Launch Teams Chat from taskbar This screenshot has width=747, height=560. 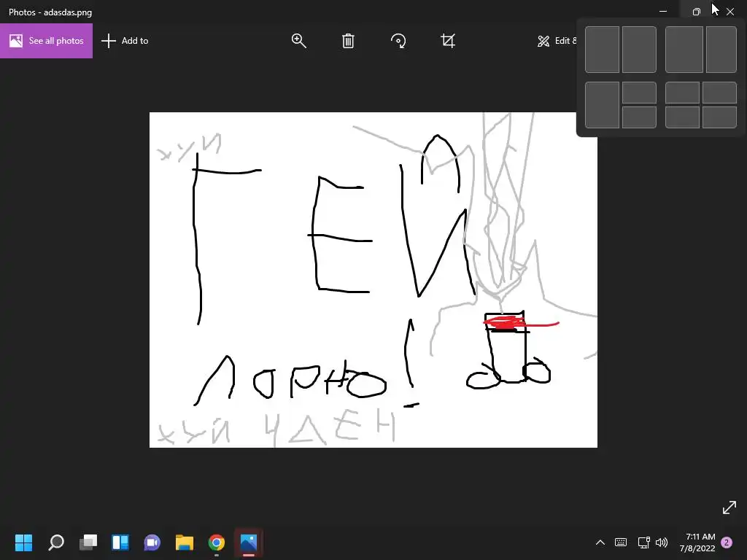pos(152,542)
